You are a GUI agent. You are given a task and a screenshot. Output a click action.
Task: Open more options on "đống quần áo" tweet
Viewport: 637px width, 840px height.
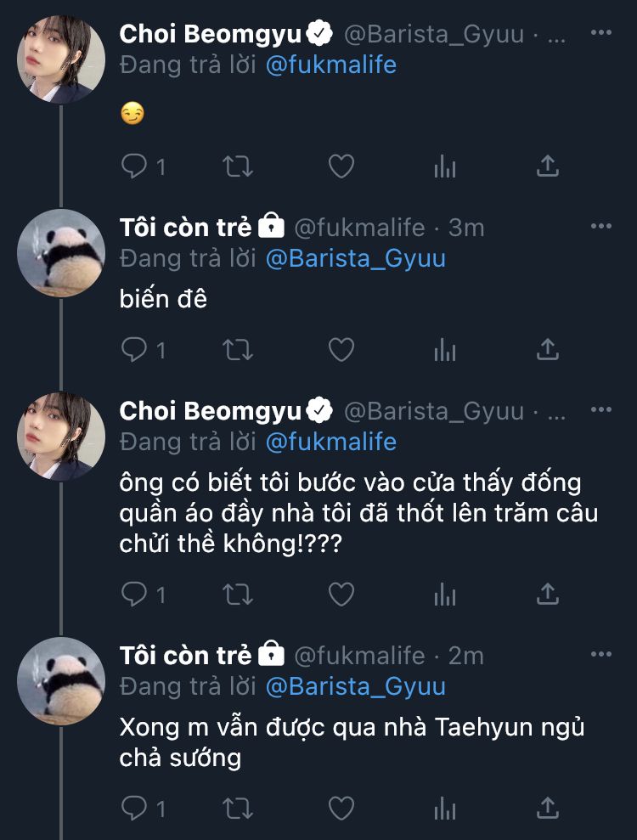[x=600, y=410]
